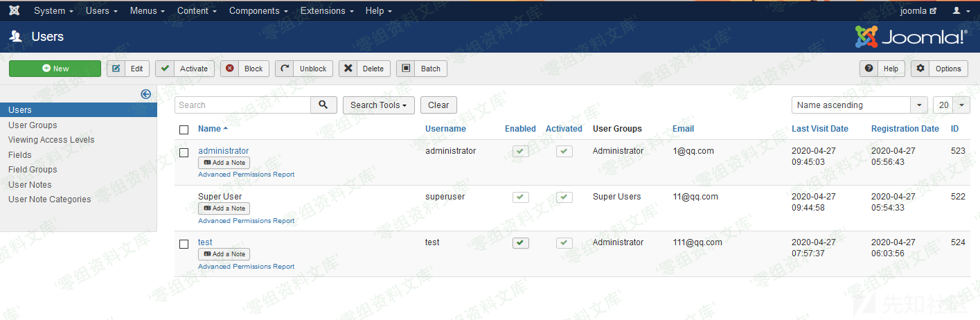The width and height of the screenshot is (980, 320).
Task: Toggle enabled status for test user
Action: pyautogui.click(x=520, y=243)
